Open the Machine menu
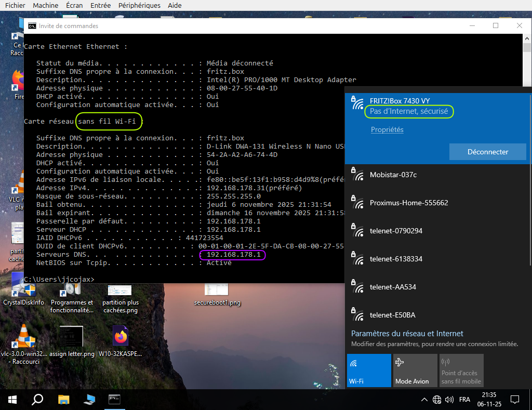The width and height of the screenshot is (532, 410). coord(46,5)
